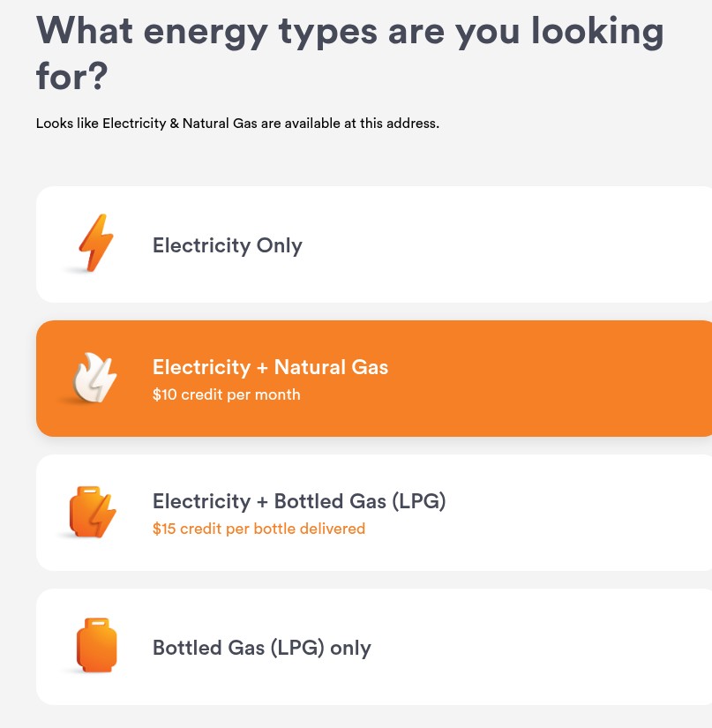Choose the "Electricity + Natural Gas" title text
Screen dimensions: 712x728
tap(270, 367)
